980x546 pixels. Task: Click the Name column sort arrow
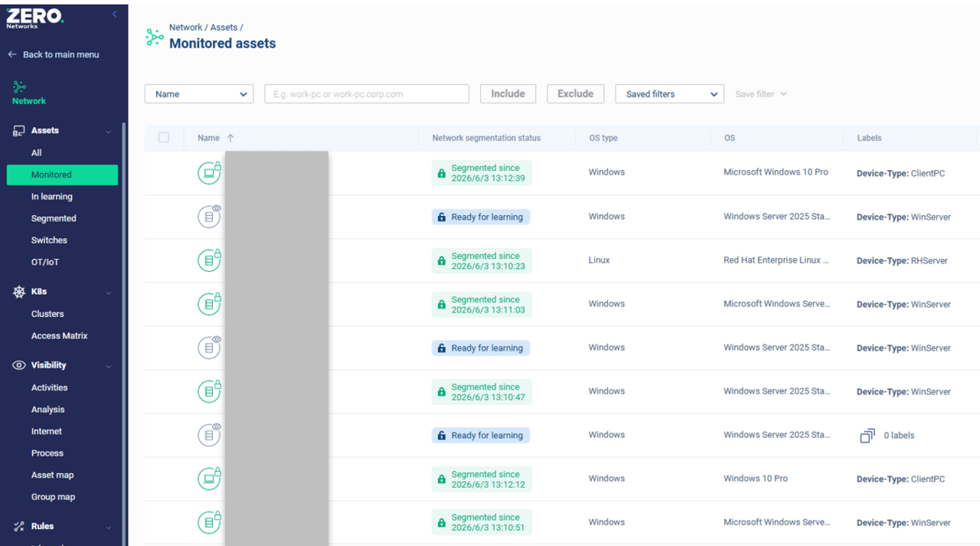(x=230, y=138)
